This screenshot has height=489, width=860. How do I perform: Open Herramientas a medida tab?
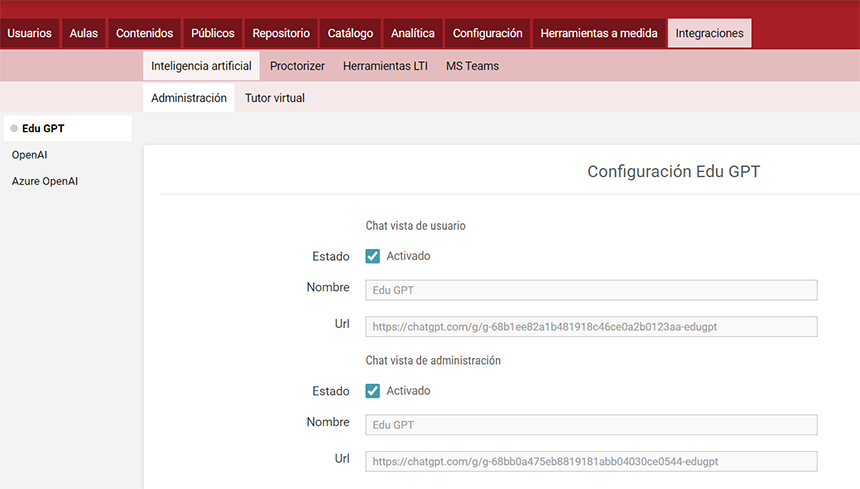click(599, 33)
